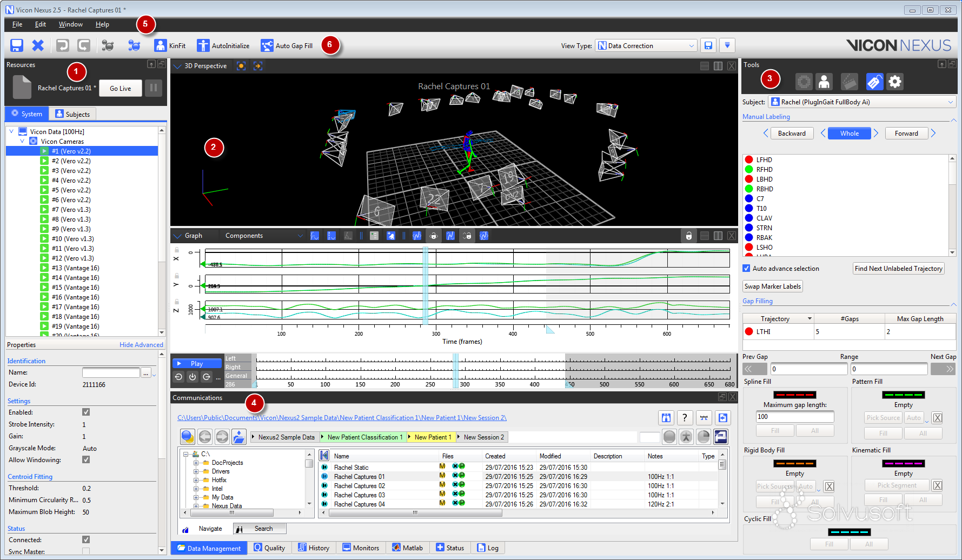Click the Undo arrow icon
The image size is (962, 560).
pos(62,45)
